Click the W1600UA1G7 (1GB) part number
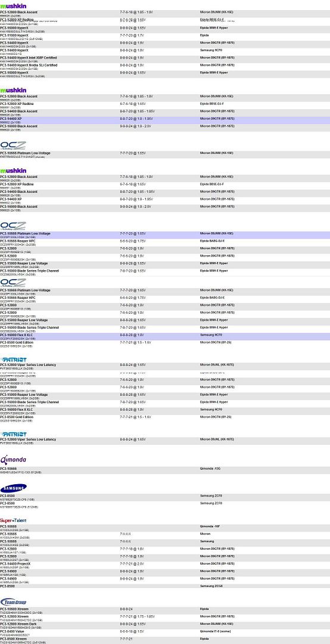 [x=14, y=552]
